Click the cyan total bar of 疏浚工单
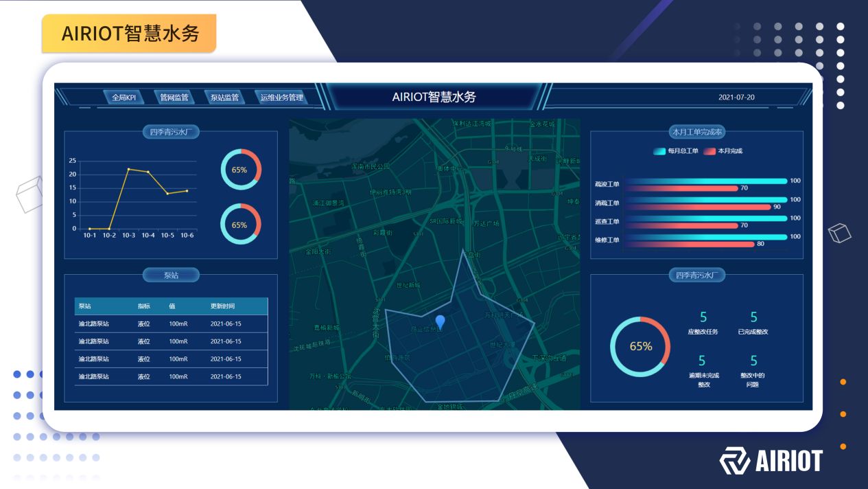The image size is (868, 489). point(707,181)
